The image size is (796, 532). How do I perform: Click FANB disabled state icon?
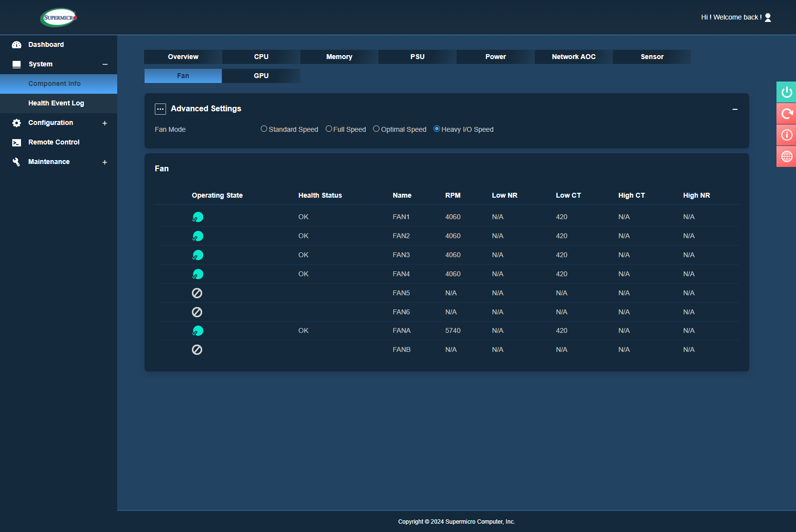(x=197, y=349)
